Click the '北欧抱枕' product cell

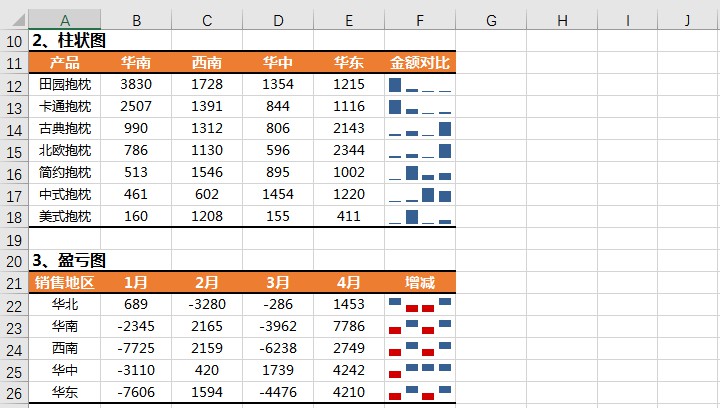pyautogui.click(x=65, y=151)
